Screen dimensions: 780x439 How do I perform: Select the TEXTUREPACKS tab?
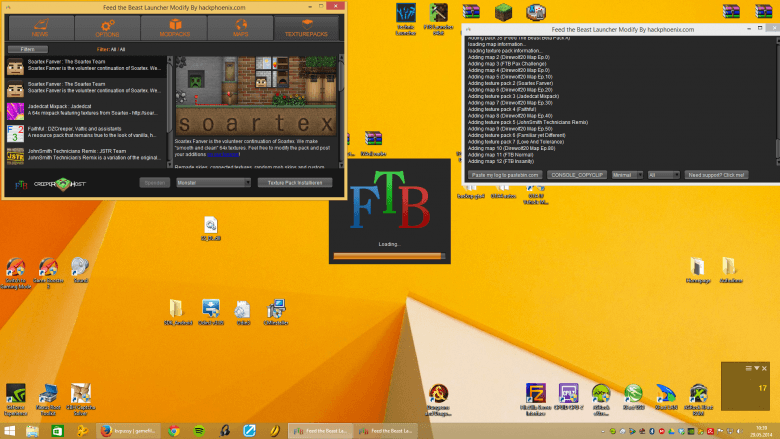point(306,28)
